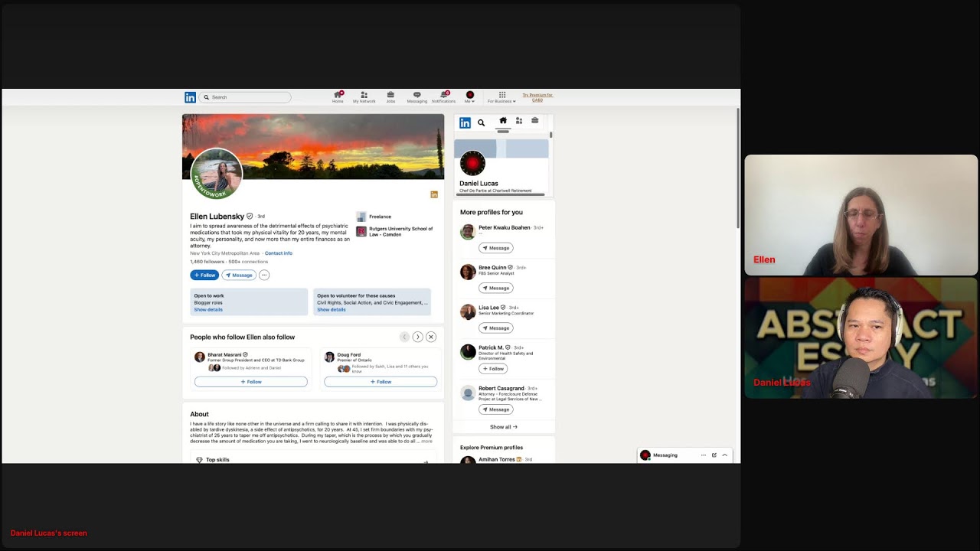Click the Try Premium link
Viewport: 980px width, 551px height.
(537, 97)
